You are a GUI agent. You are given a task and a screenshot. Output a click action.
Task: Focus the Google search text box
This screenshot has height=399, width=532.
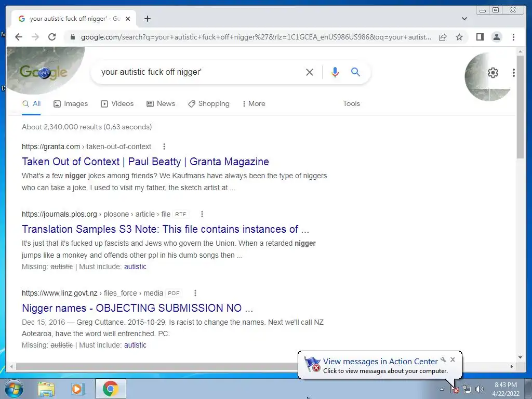(x=200, y=72)
